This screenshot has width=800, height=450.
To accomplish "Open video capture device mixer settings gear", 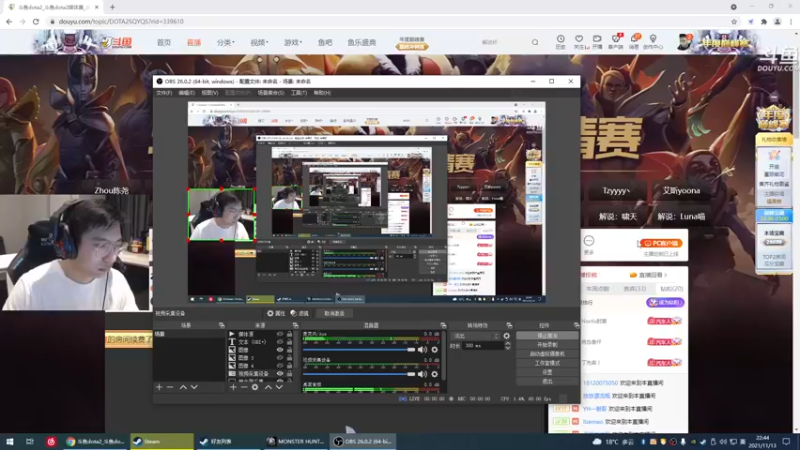I will click(x=435, y=374).
